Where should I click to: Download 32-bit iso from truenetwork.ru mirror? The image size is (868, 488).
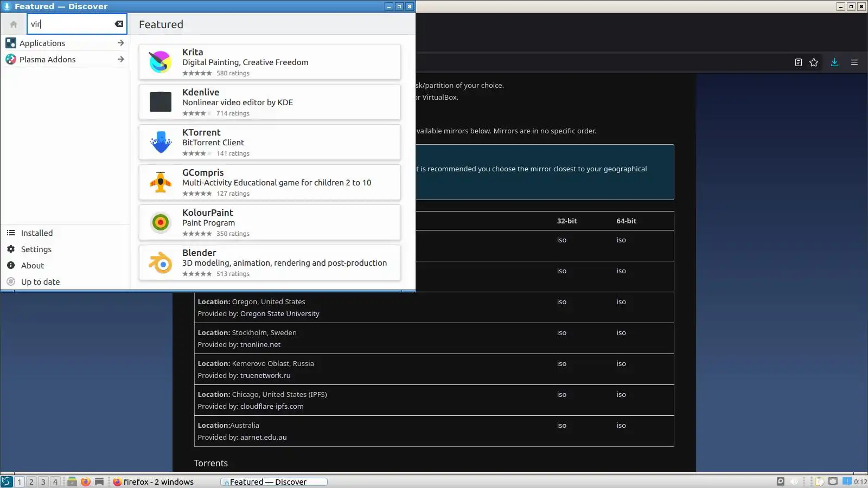pos(561,364)
